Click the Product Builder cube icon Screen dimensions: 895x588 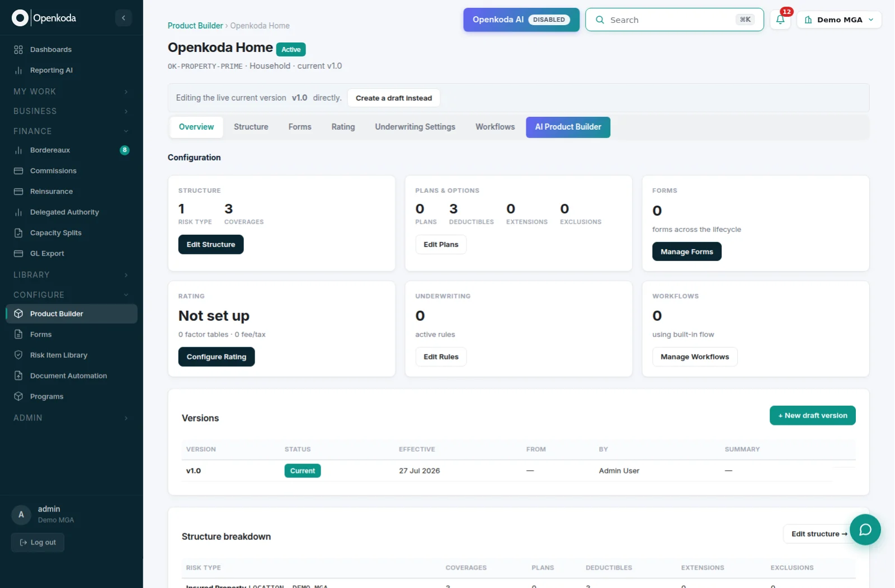point(18,314)
